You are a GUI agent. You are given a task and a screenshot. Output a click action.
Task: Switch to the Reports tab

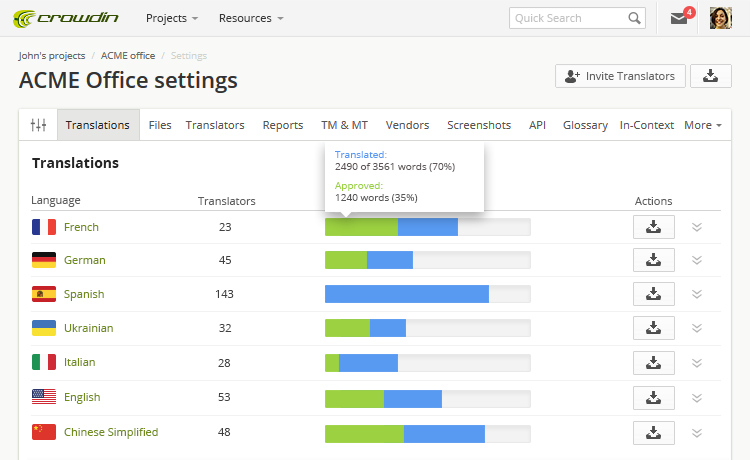click(283, 125)
